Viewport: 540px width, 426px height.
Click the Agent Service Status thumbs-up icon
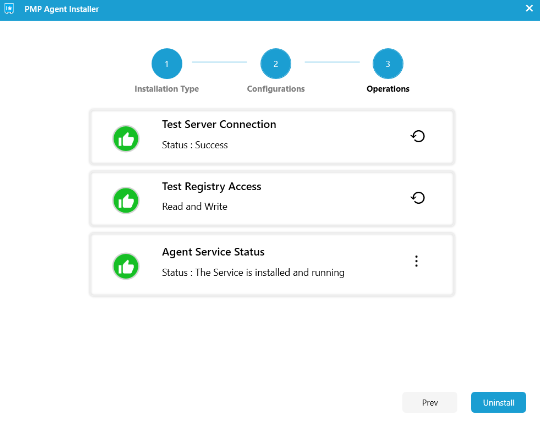[x=126, y=266]
